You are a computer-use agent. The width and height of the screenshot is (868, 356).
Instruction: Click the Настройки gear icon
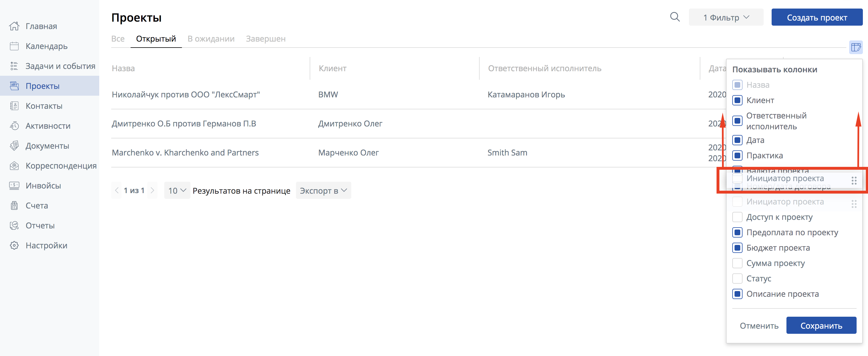point(14,245)
